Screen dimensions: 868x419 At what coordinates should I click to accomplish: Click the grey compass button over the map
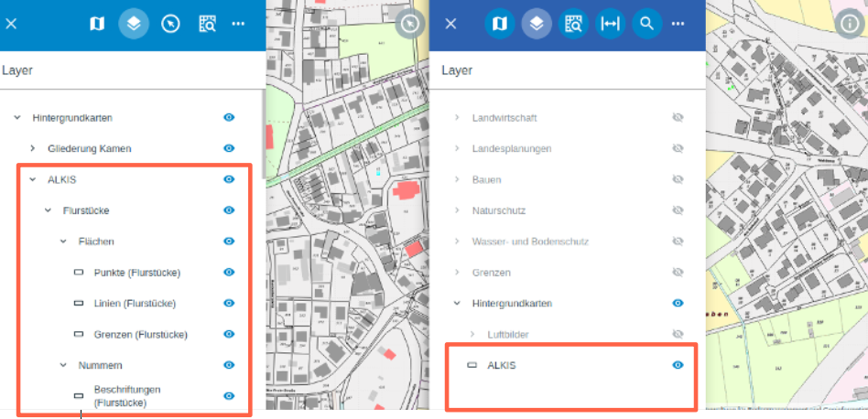pos(412,25)
